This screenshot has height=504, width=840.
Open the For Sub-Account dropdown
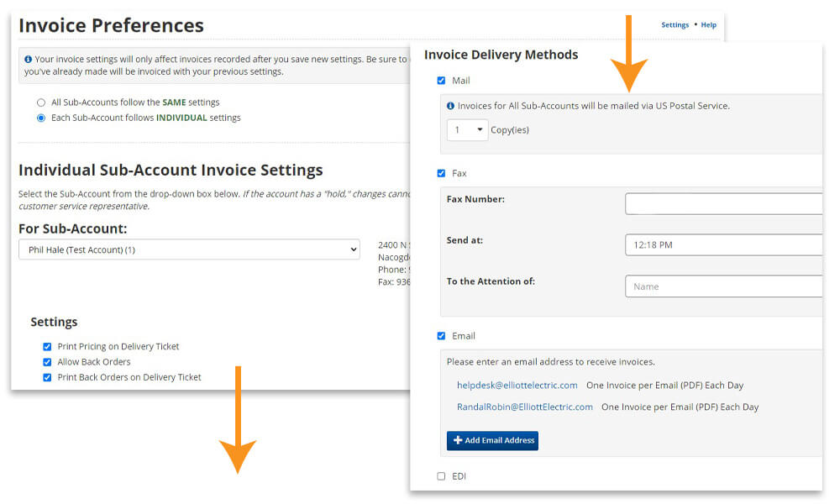tap(189, 249)
